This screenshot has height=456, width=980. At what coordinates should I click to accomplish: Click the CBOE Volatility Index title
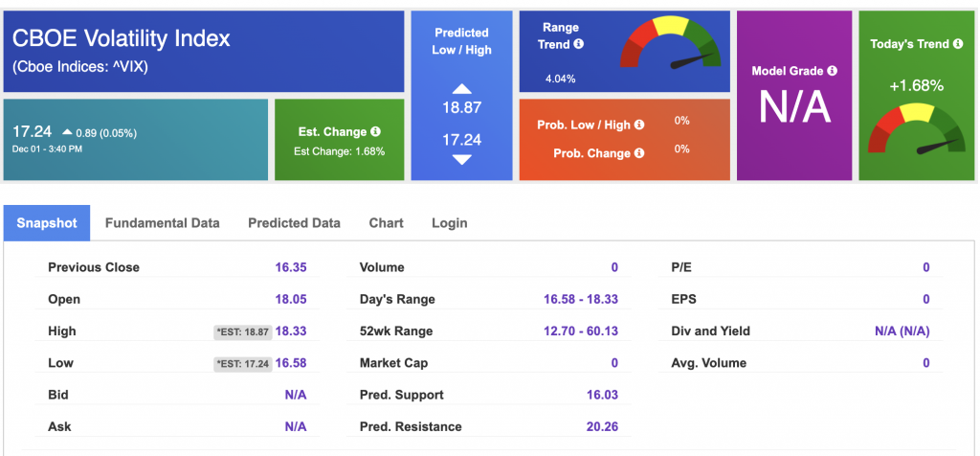point(122,39)
